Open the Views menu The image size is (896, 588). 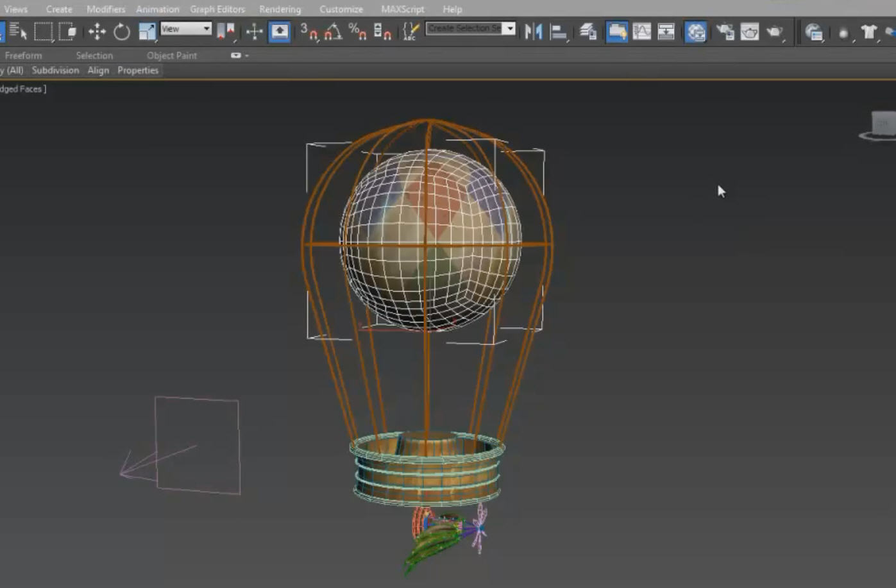(x=15, y=9)
